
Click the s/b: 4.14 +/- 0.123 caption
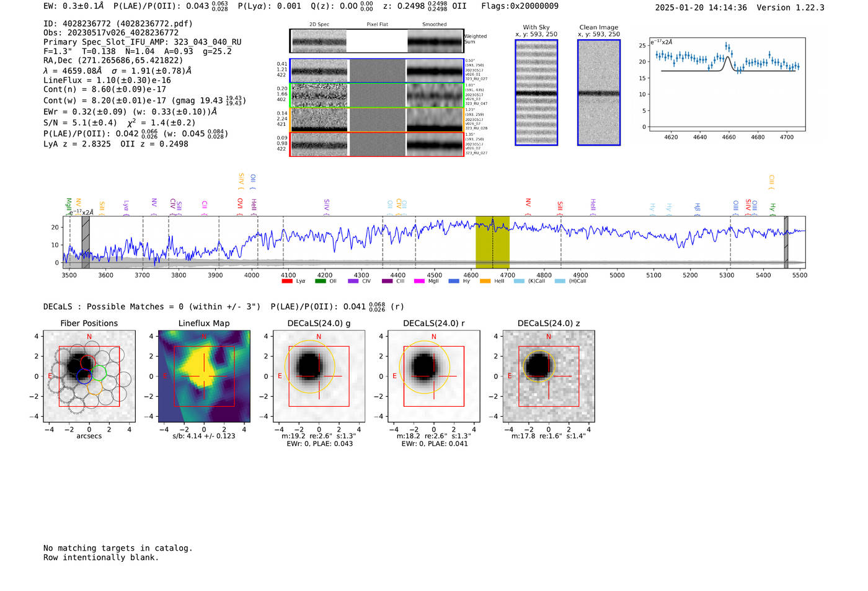(x=204, y=436)
